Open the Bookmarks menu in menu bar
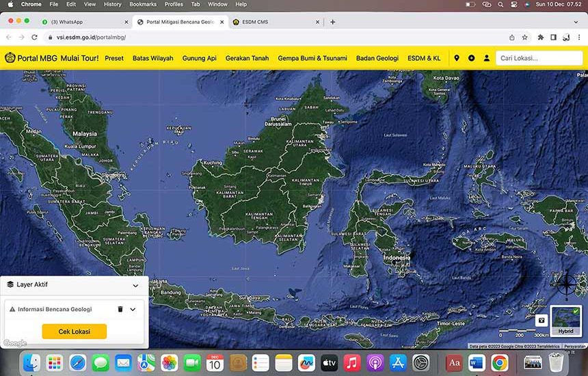This screenshot has height=376, width=588. point(143,5)
